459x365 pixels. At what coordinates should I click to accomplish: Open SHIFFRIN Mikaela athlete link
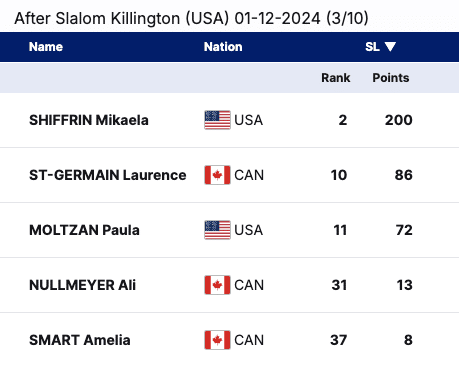[x=89, y=120]
